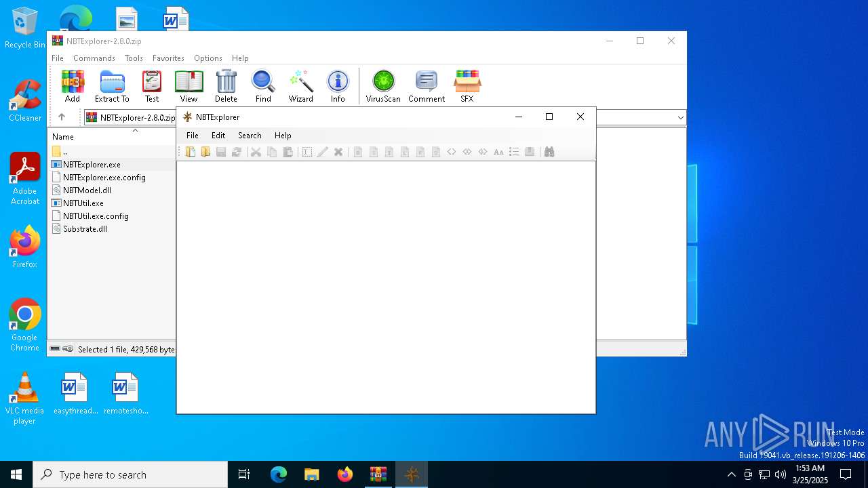Click the View book icon in WinRAR
The image size is (868, 488).
coord(189,86)
